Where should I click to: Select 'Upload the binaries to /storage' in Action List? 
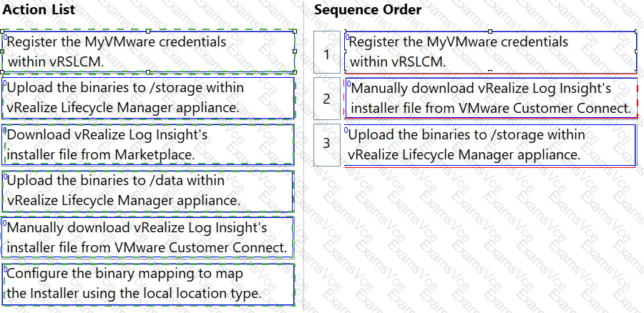coord(148,98)
